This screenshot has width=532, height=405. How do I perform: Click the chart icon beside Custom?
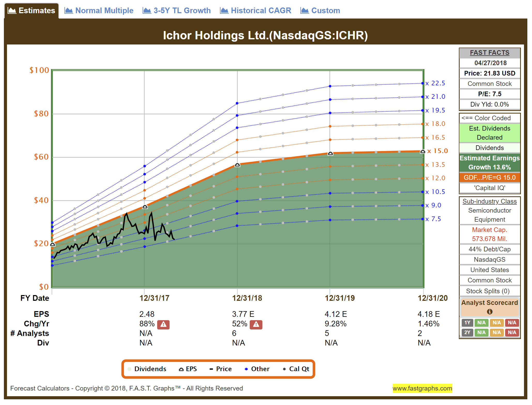[x=305, y=11]
